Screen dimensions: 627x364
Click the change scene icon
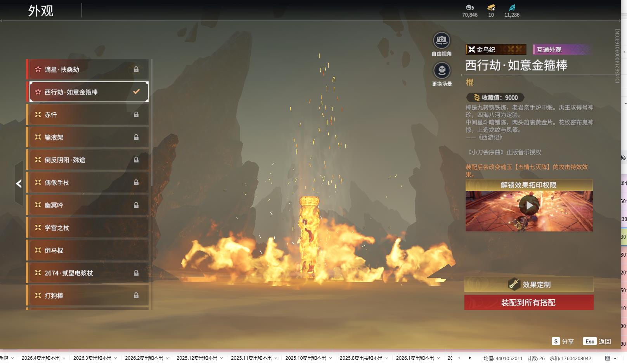pos(442,71)
